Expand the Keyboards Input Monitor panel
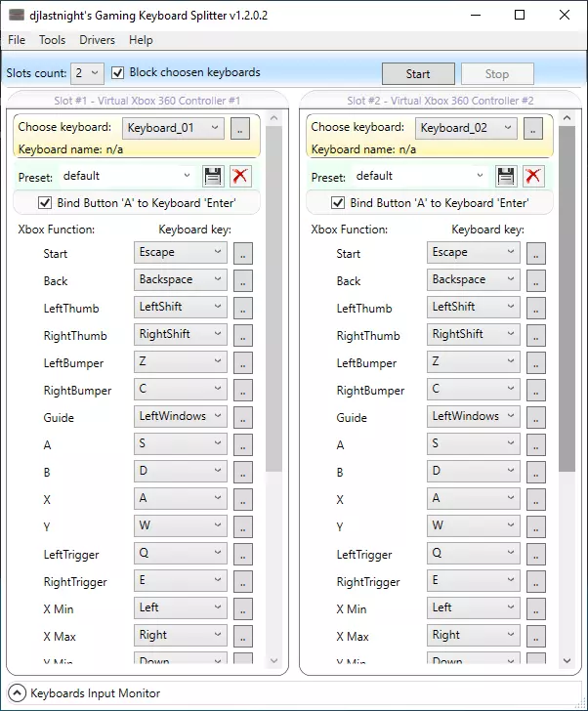The width and height of the screenshot is (588, 711). pos(17,692)
